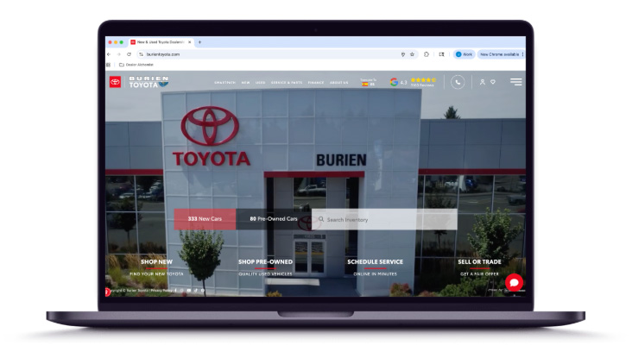The width and height of the screenshot is (632, 364).
Task: Open the Chrome extensions puzzle icon
Action: [x=426, y=54]
